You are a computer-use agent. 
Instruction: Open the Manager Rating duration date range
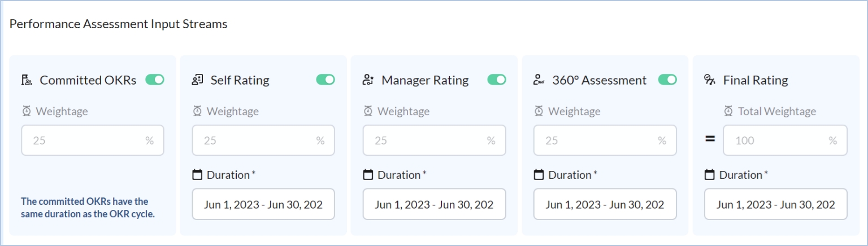click(434, 204)
